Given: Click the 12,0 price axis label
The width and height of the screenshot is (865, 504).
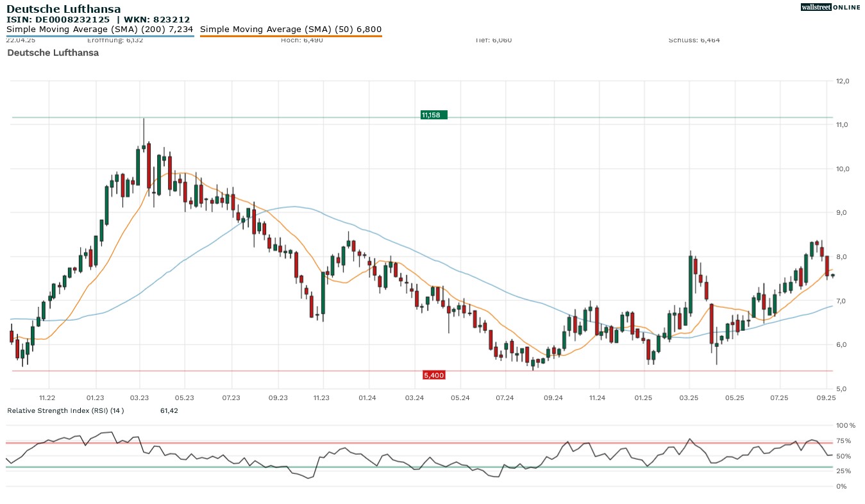Looking at the screenshot, I should click(843, 81).
